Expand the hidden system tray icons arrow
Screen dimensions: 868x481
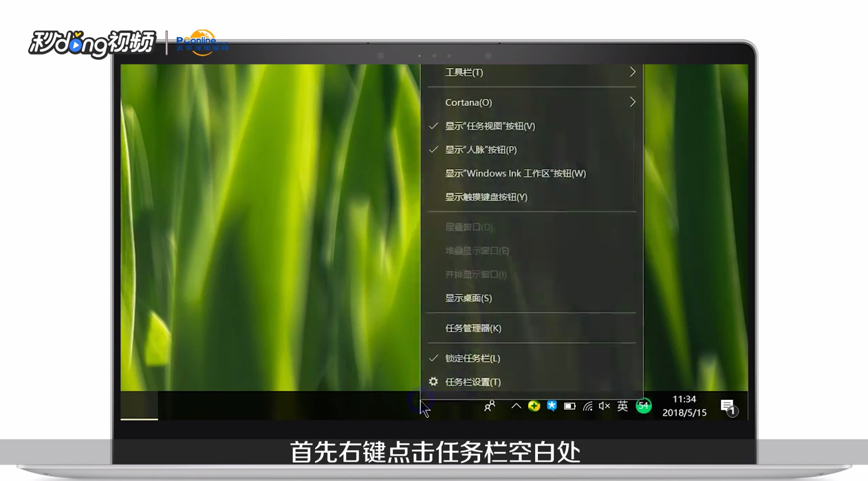[x=516, y=406]
